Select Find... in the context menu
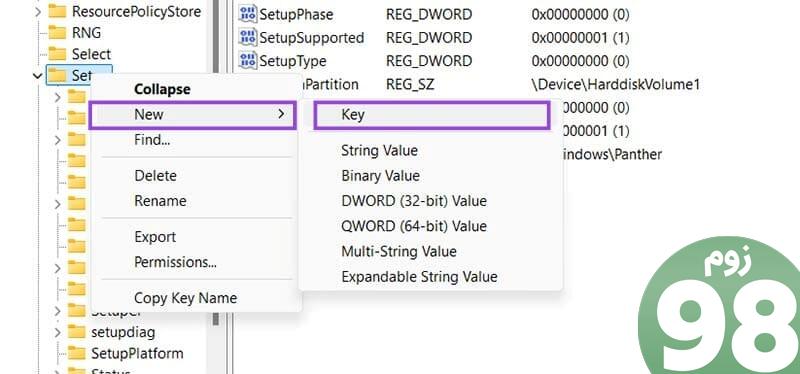800x374 pixels. coord(152,140)
